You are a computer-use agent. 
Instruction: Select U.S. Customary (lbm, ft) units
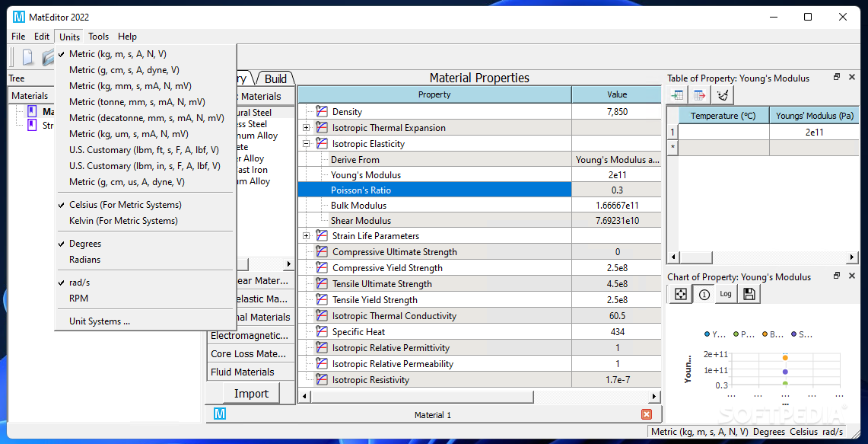tap(146, 150)
